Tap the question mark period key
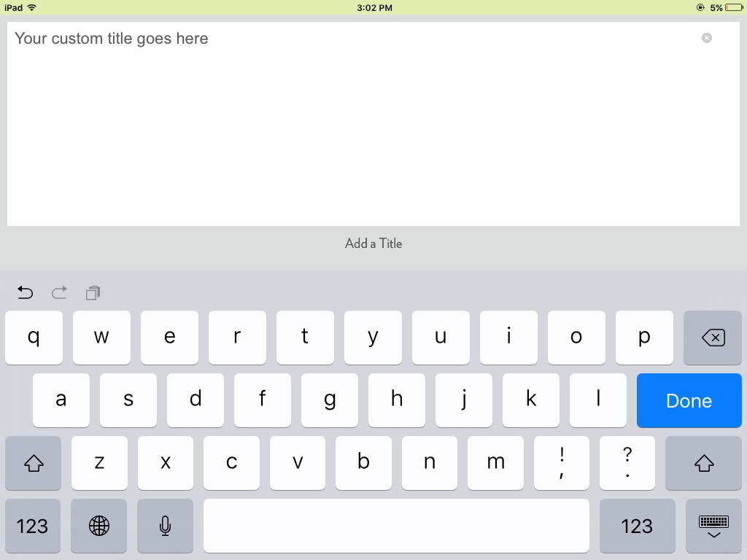The width and height of the screenshot is (747, 560). (x=627, y=463)
